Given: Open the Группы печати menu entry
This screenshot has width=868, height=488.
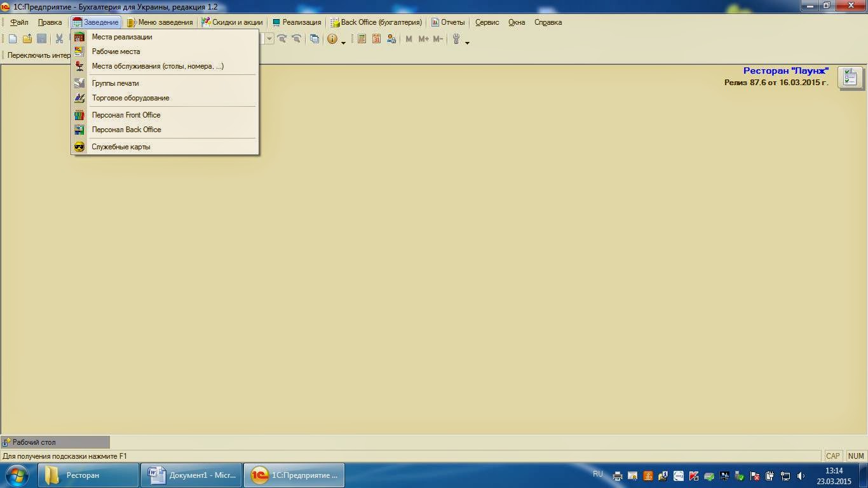Looking at the screenshot, I should click(165, 83).
